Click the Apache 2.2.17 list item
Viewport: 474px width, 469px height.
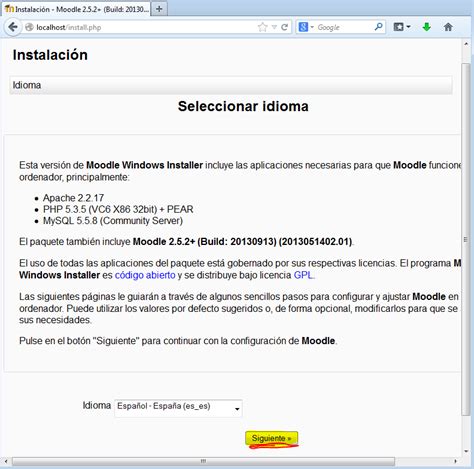pyautogui.click(x=73, y=198)
